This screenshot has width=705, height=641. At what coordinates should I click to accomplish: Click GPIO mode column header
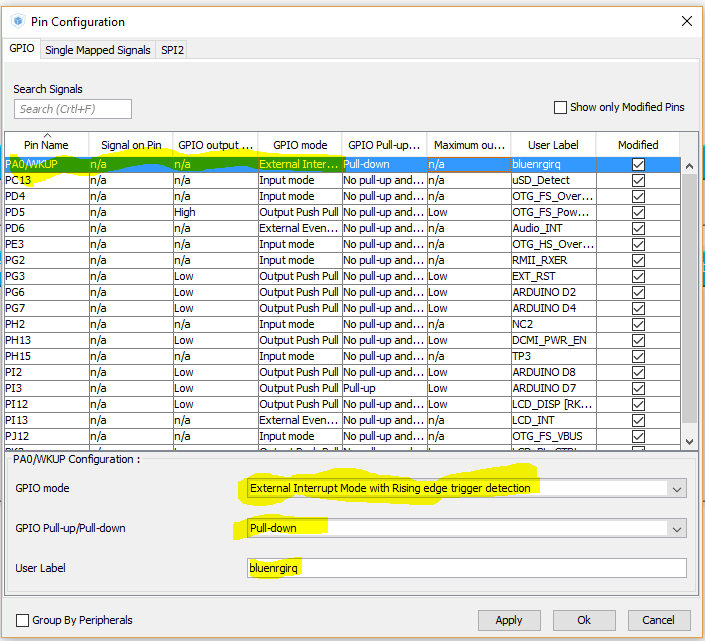tap(300, 145)
